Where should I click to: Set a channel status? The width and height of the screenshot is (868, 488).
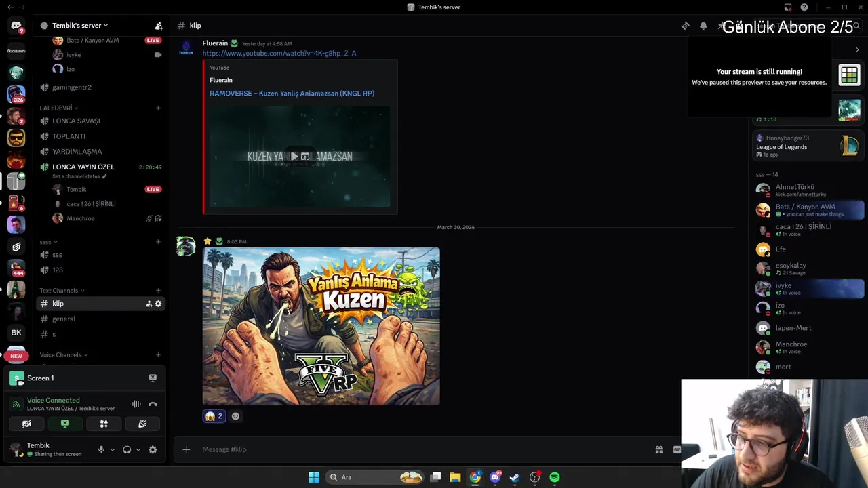coord(79,176)
